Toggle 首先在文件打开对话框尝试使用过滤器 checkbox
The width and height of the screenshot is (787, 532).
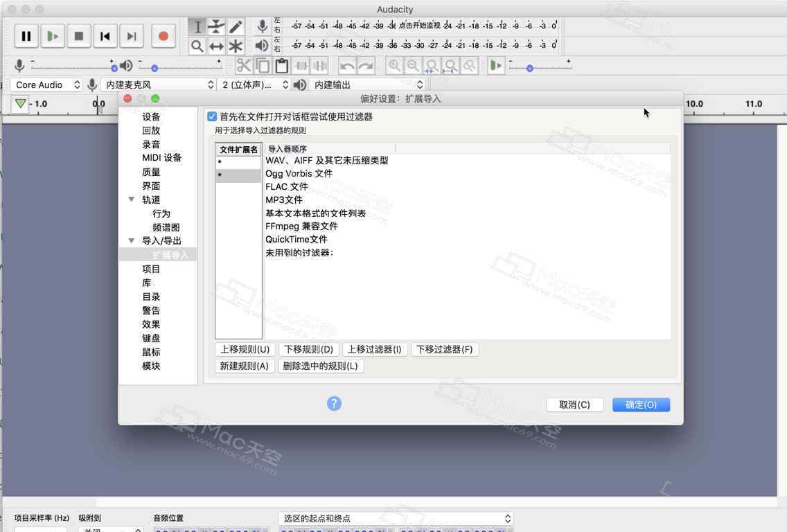coord(212,116)
